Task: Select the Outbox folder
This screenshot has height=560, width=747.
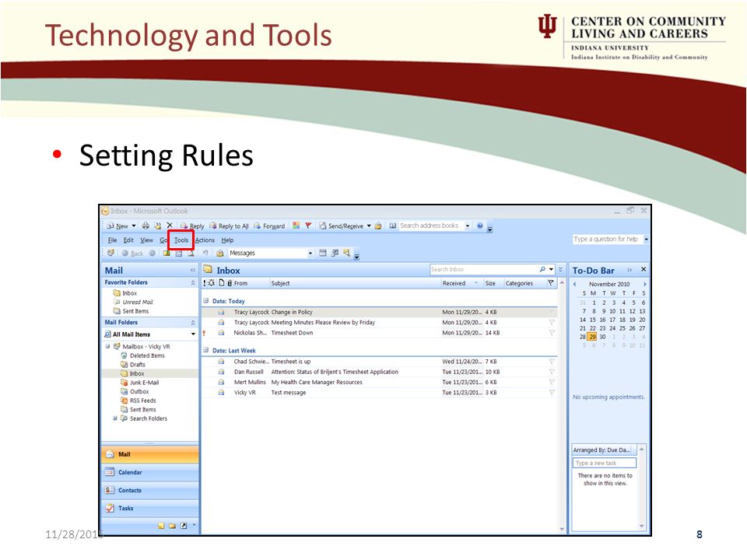Action: tap(135, 391)
